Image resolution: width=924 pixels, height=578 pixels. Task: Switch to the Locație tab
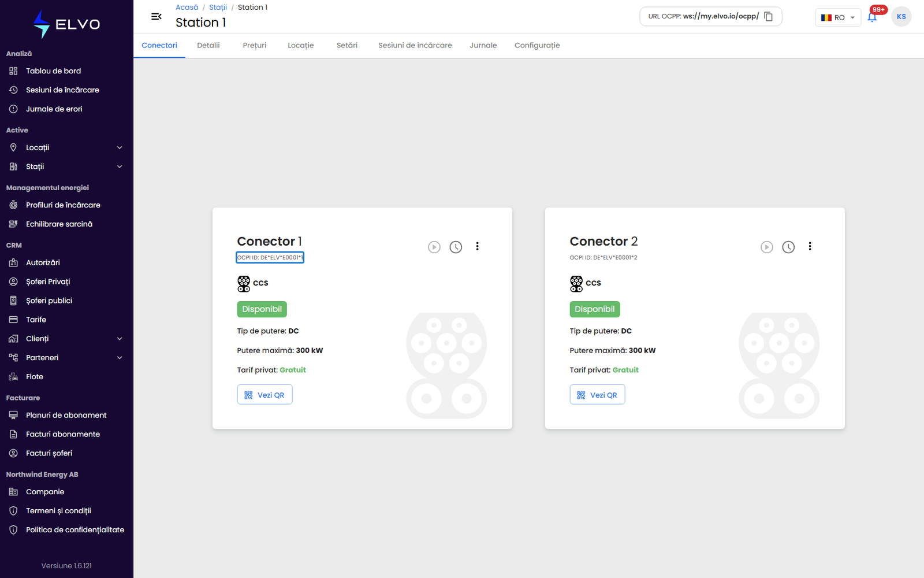pyautogui.click(x=301, y=46)
